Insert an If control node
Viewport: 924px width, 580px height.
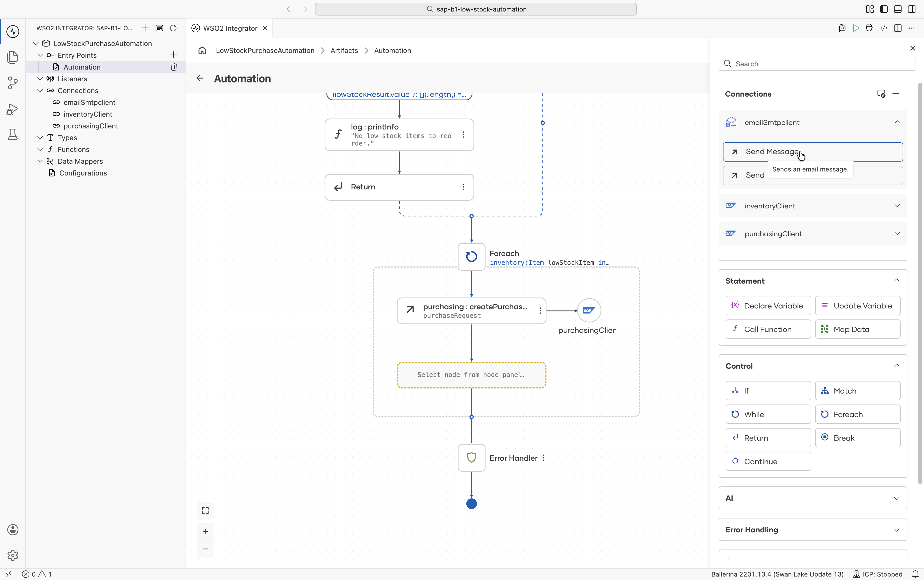click(x=768, y=391)
